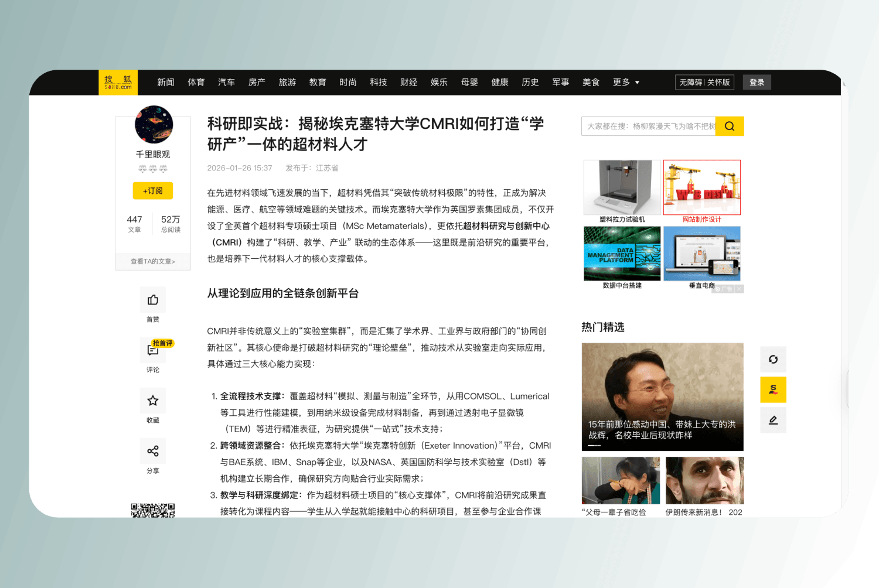Click the author avatar for 千里眼观
Screen dimensions: 879x588
pyautogui.click(x=154, y=125)
